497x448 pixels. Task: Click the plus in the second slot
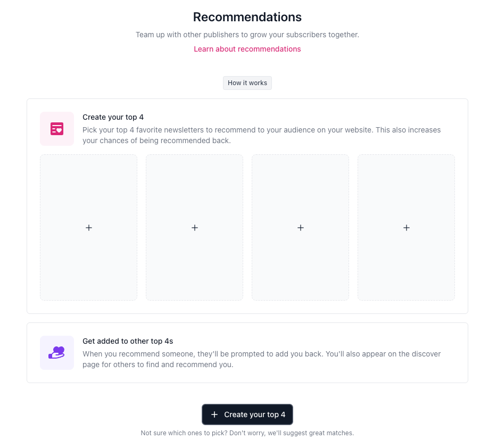(195, 228)
